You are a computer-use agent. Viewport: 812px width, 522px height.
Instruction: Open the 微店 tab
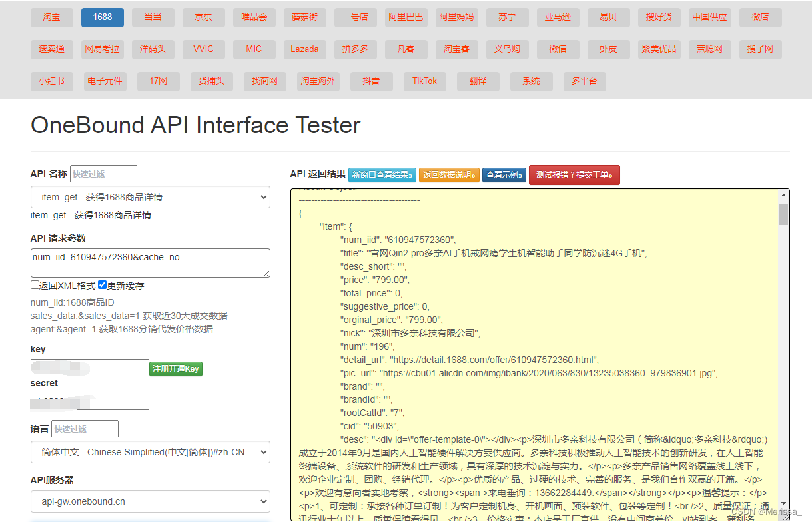point(760,17)
